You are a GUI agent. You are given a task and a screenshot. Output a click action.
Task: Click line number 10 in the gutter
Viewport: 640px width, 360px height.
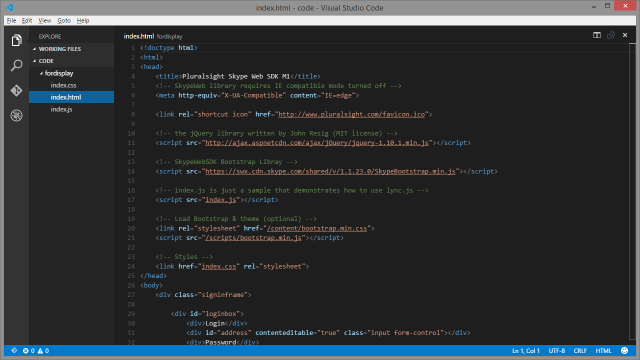click(x=131, y=133)
